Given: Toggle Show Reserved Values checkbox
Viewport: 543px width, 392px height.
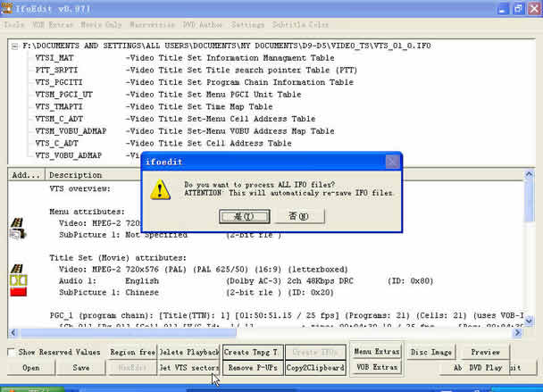Looking at the screenshot, I should tap(12, 352).
